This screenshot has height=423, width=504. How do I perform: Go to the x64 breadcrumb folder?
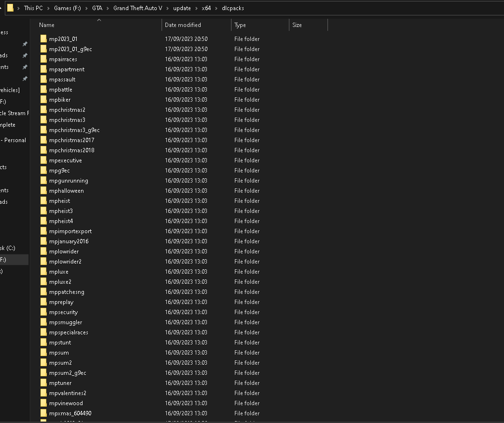pos(206,8)
